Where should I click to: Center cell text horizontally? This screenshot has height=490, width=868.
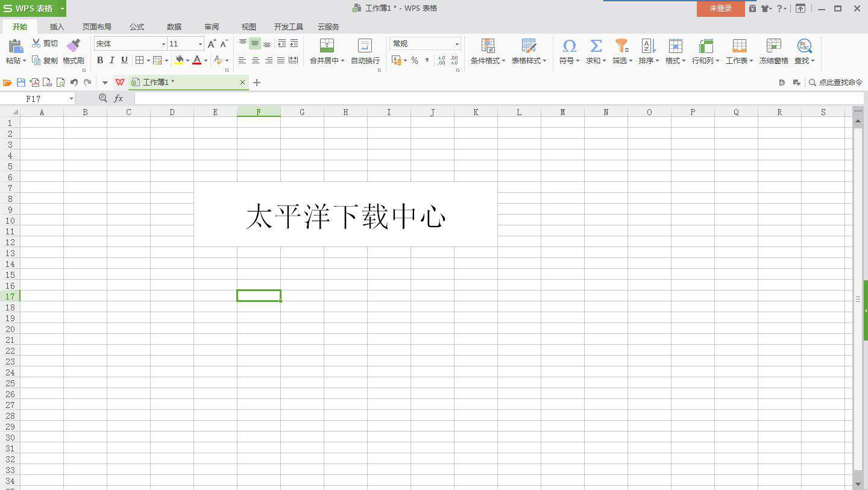tap(256, 60)
